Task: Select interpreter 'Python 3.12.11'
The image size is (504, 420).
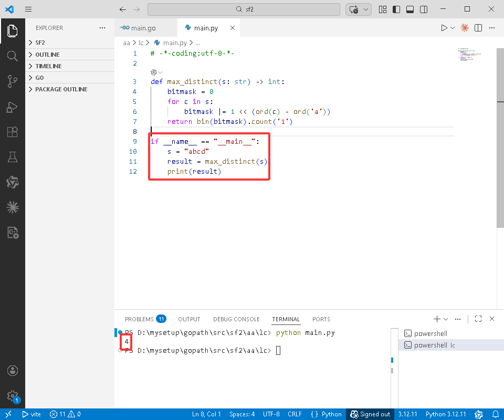Action: point(446,414)
